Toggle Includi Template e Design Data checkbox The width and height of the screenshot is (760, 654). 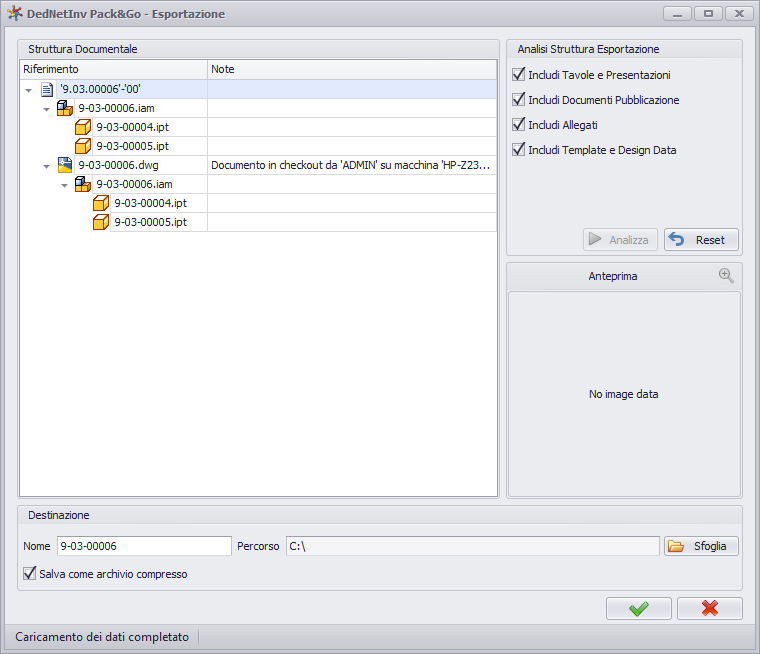pyautogui.click(x=519, y=149)
